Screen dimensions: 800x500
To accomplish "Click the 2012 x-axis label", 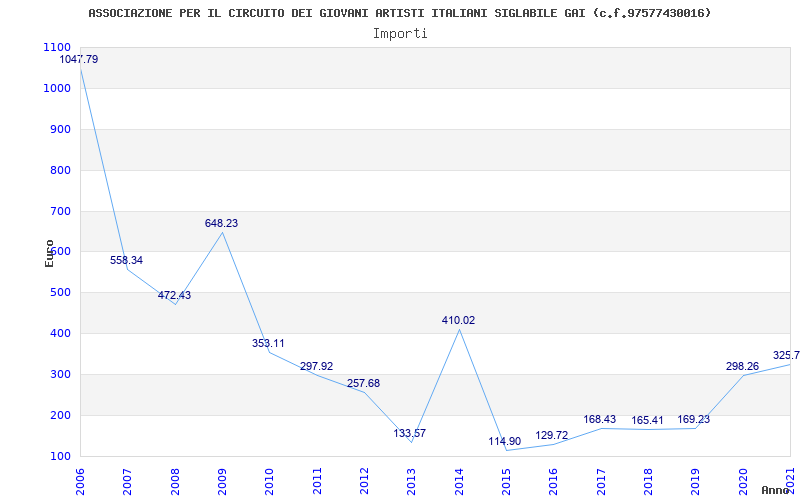I will 364,481.
